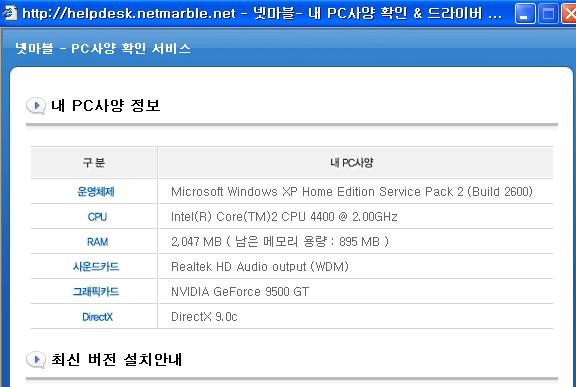Open the DirectX link
Screen dimensions: 576x387
coord(97,317)
